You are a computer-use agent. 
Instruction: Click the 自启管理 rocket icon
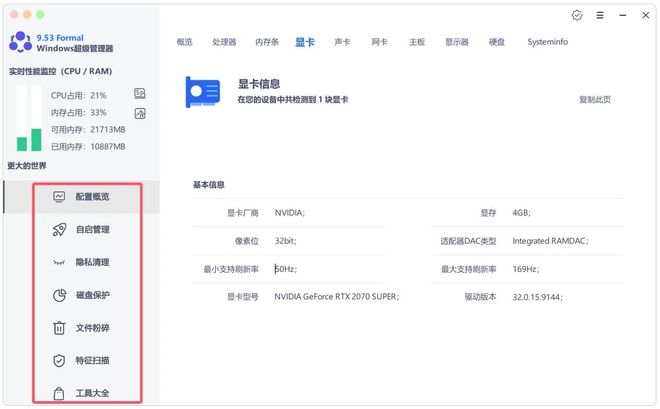(59, 229)
